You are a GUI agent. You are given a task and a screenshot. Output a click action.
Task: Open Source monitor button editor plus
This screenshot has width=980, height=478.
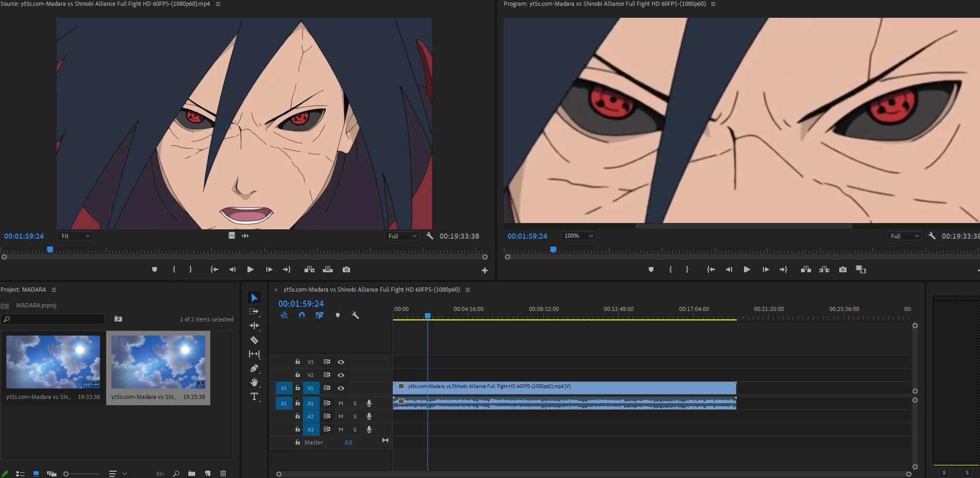pyautogui.click(x=485, y=270)
